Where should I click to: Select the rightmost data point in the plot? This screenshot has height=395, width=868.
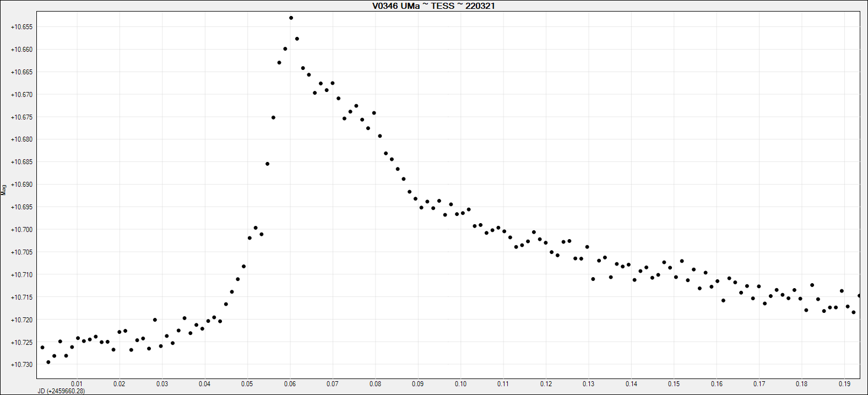coord(859,296)
